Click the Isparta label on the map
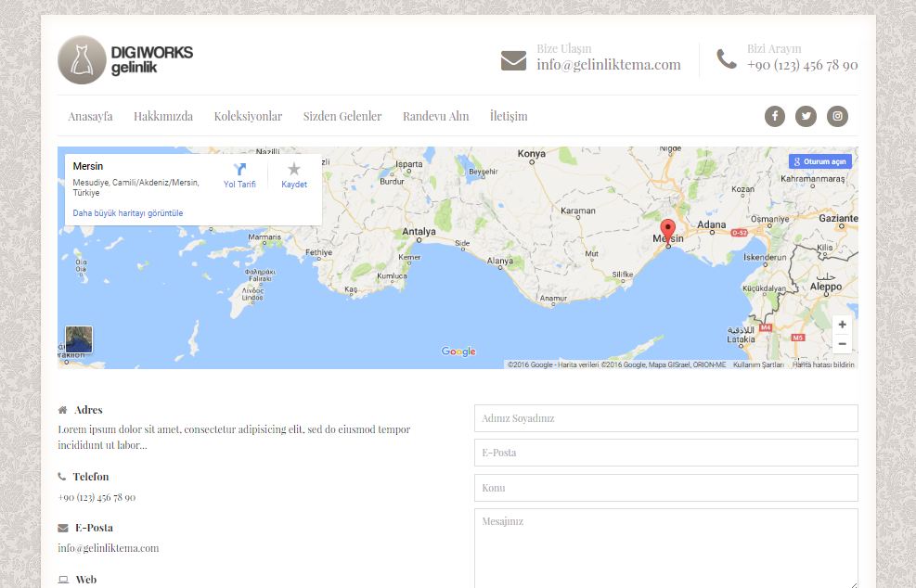The image size is (916, 588). coord(409,164)
